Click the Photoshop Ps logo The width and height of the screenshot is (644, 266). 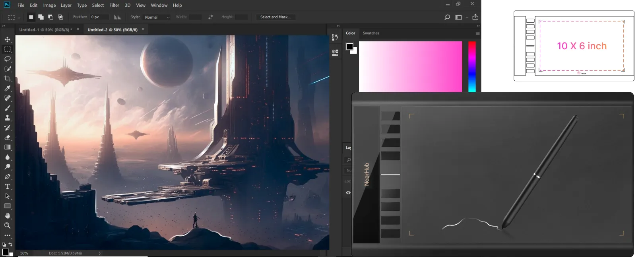(7, 5)
